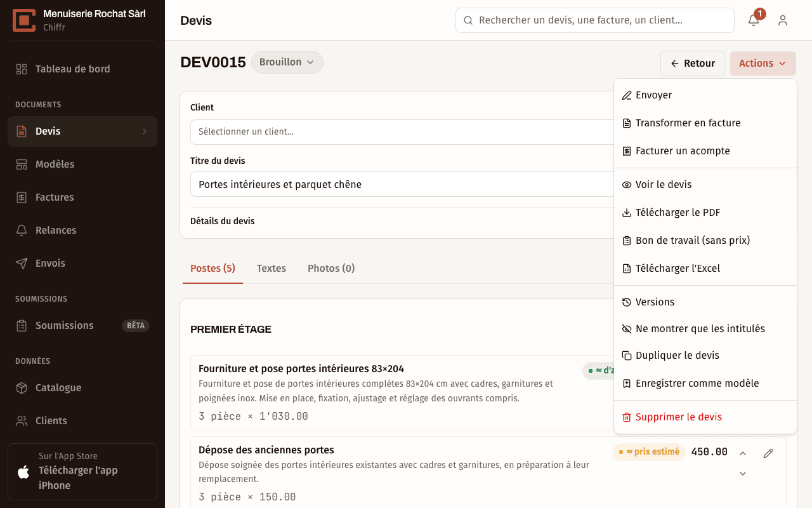Click the Envois paper plane icon
The image size is (812, 508).
(22, 264)
